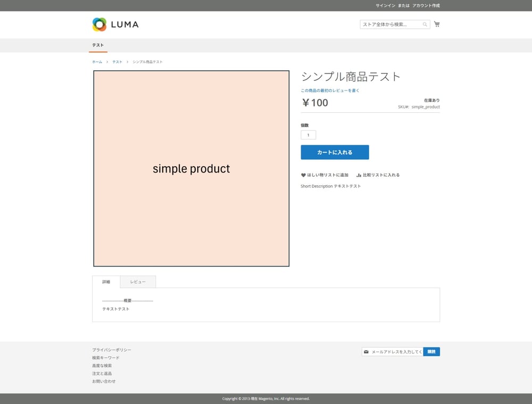Click the search magnifier icon
This screenshot has width=532, height=404.
coord(425,24)
